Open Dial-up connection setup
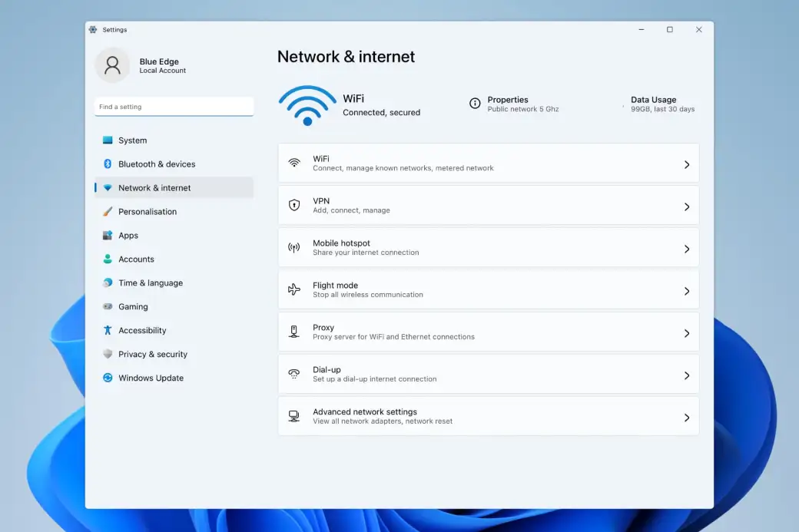799x532 pixels. (x=489, y=374)
